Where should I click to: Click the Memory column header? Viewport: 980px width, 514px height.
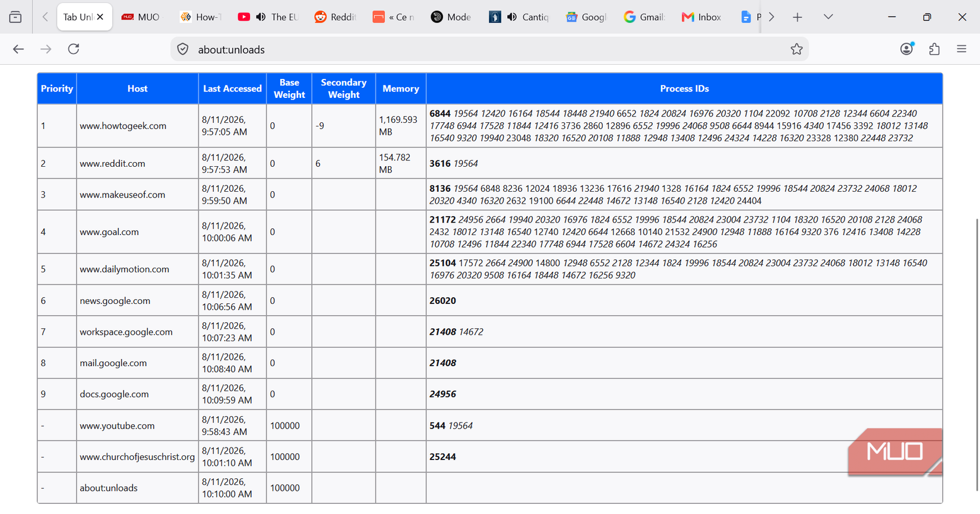tap(401, 88)
